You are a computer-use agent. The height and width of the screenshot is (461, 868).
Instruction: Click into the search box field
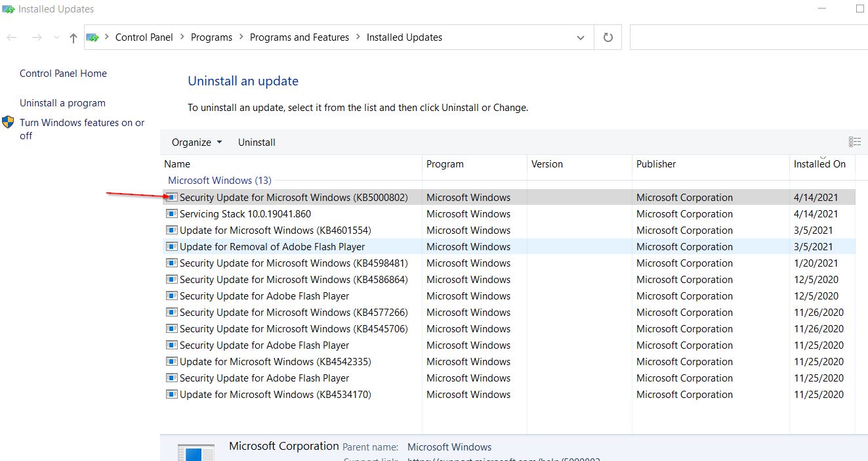[x=749, y=37]
